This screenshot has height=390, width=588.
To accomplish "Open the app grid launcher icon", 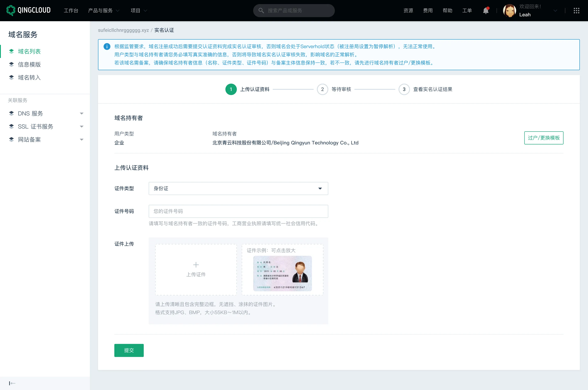I will point(577,10).
